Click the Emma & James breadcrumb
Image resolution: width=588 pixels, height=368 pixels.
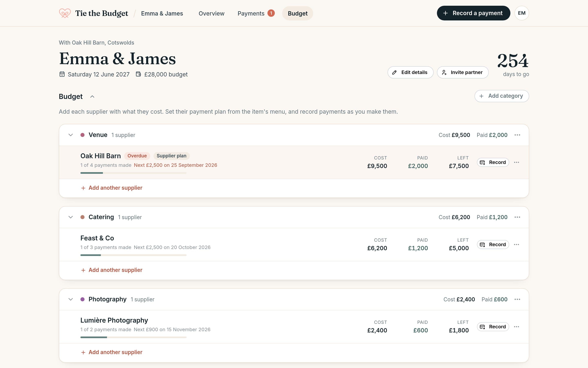click(162, 13)
